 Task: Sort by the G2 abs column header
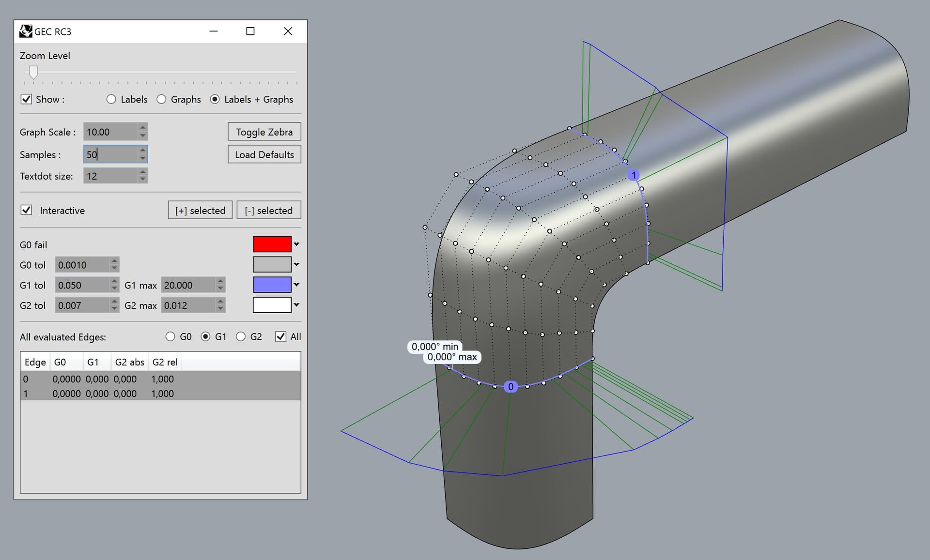(x=129, y=362)
